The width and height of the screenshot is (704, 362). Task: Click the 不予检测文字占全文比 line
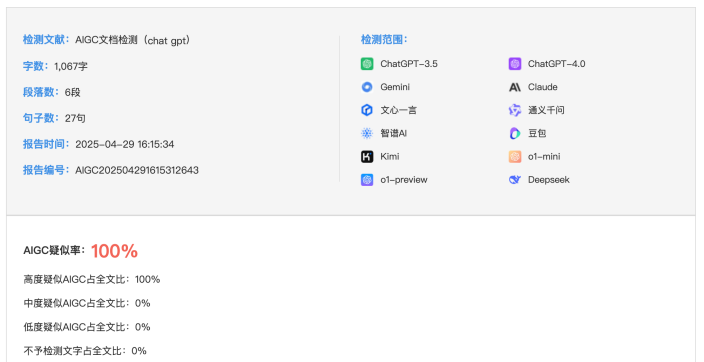(85, 351)
